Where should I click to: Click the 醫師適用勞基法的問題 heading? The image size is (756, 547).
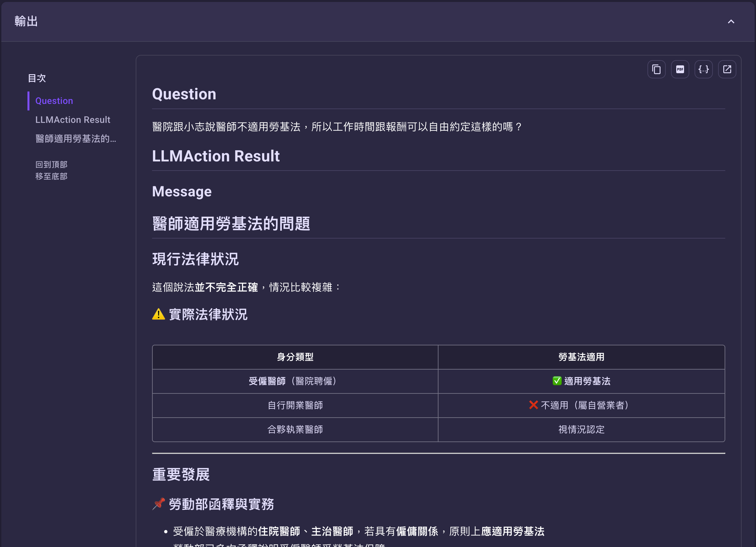coord(231,223)
